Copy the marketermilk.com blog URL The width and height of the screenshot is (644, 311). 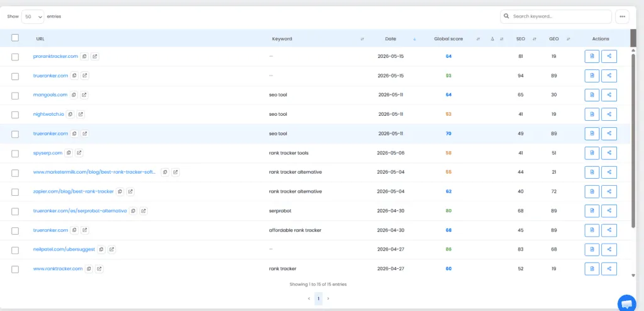click(165, 172)
